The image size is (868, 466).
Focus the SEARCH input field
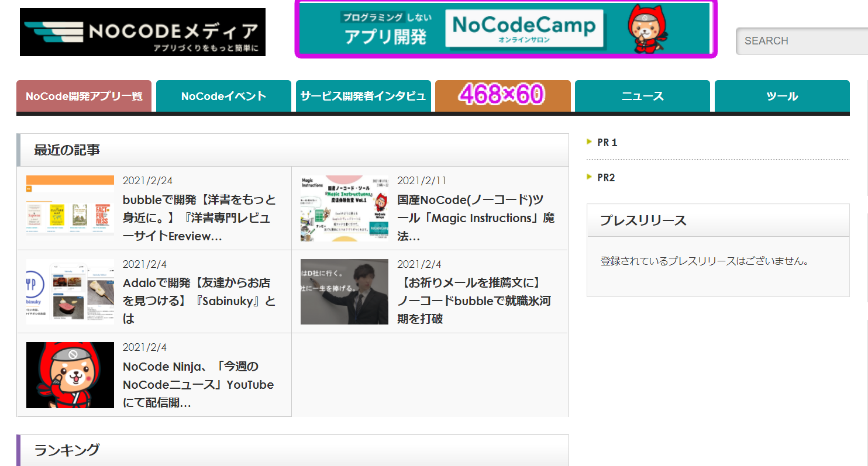802,41
